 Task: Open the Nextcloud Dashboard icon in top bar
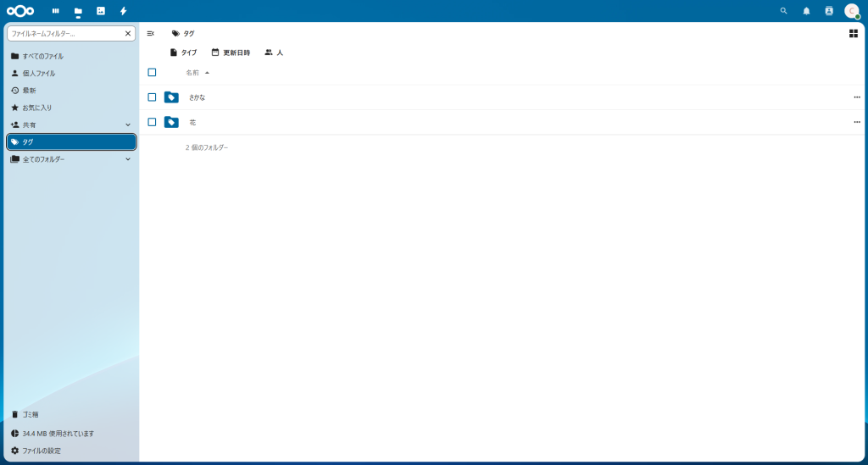point(56,11)
